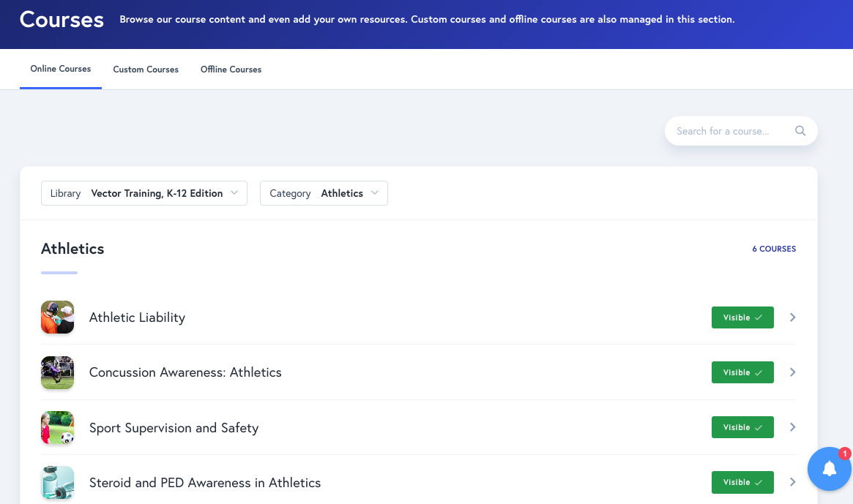Click the Steroid and PED Awareness thumbnail

tap(57, 483)
